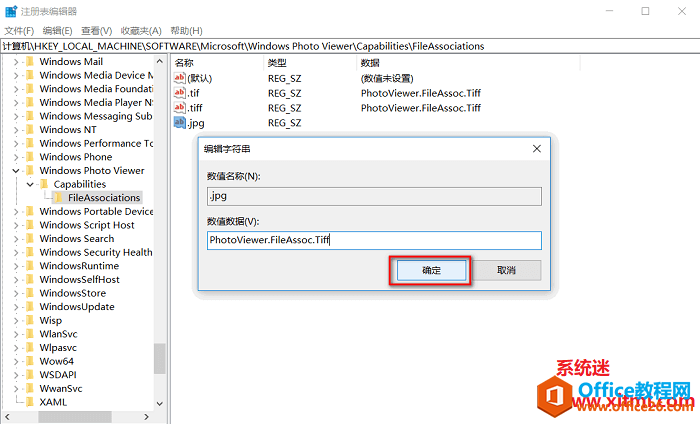Expand the Windows Mail tree node
Screen dimensions: 700x424
pos(16,62)
